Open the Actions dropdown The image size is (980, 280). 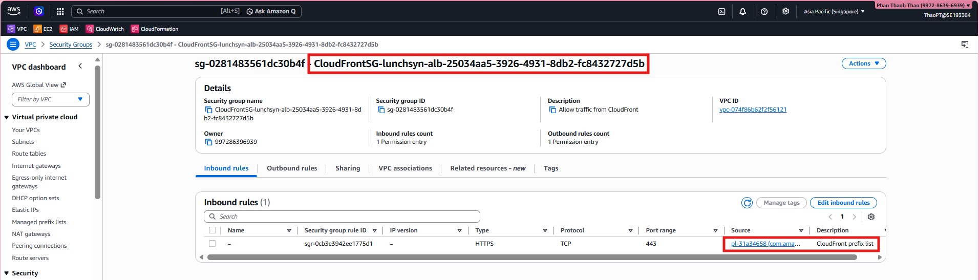click(x=863, y=63)
